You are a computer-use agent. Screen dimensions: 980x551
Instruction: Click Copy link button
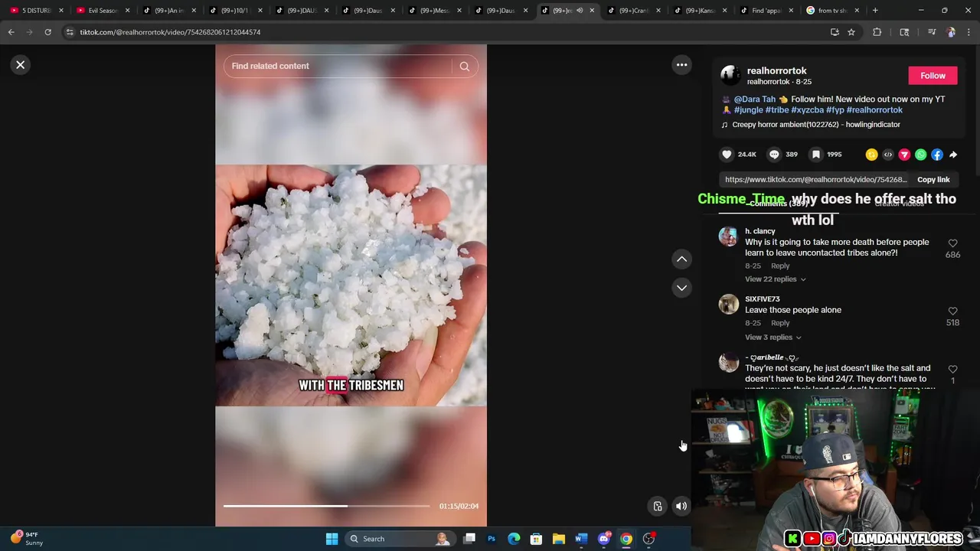[933, 180]
